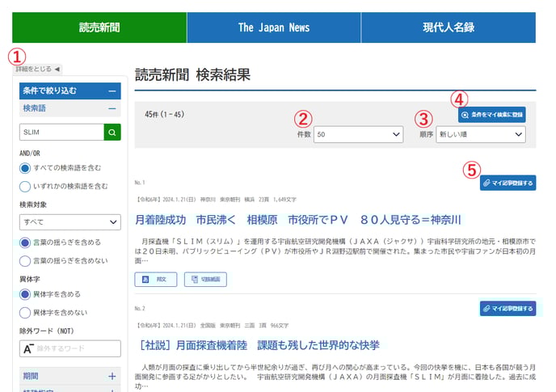Select 異体字を含めない radio option
Viewport: 556px width, 392px height.
(25, 312)
